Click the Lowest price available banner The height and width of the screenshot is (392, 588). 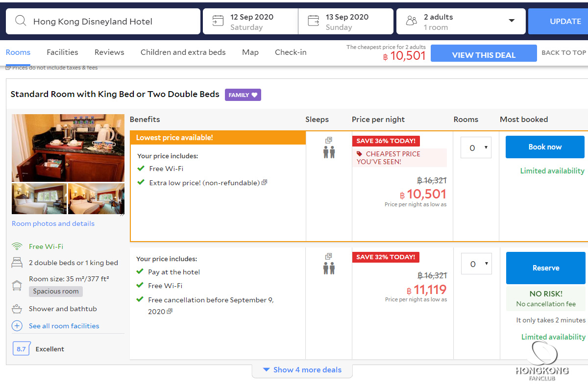pyautogui.click(x=218, y=138)
